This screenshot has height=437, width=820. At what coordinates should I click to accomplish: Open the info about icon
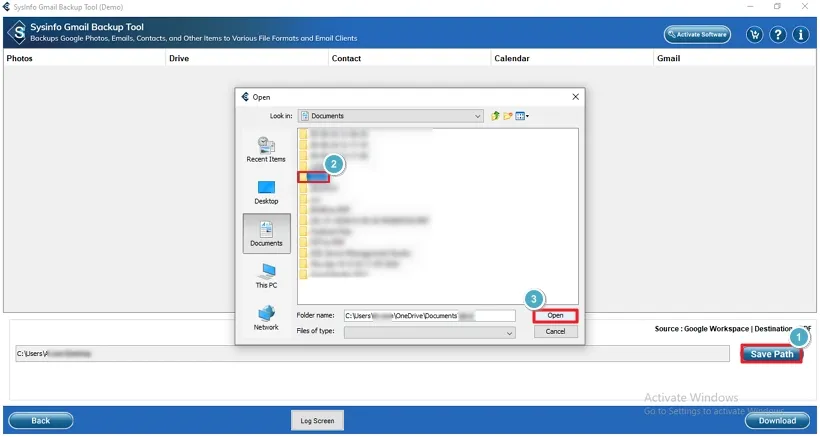tap(801, 35)
